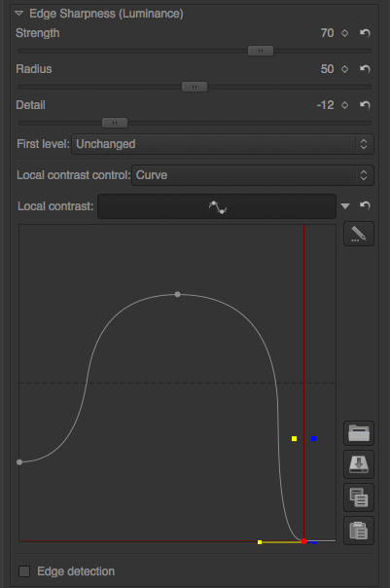Load curve from file folder icon

pyautogui.click(x=359, y=433)
